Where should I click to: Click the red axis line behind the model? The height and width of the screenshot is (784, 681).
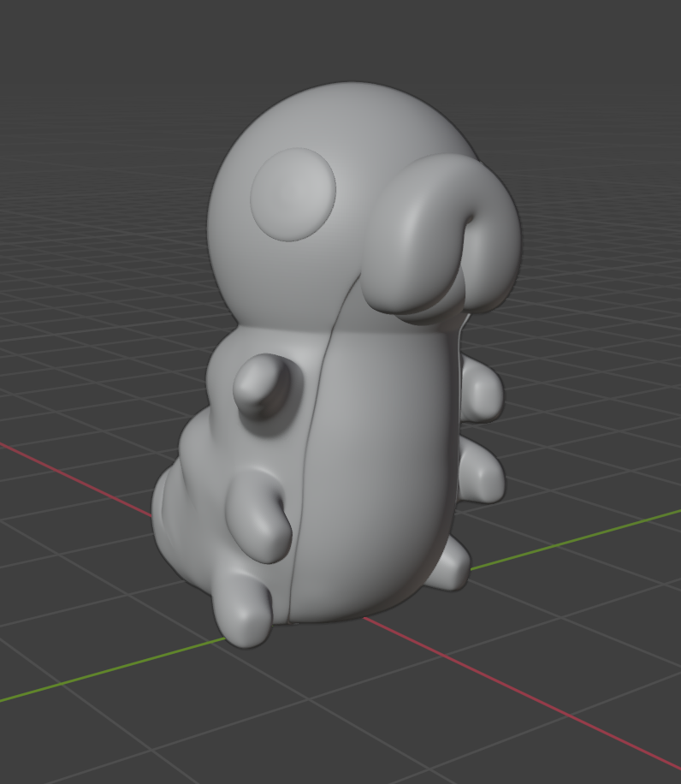pyautogui.click(x=75, y=478)
